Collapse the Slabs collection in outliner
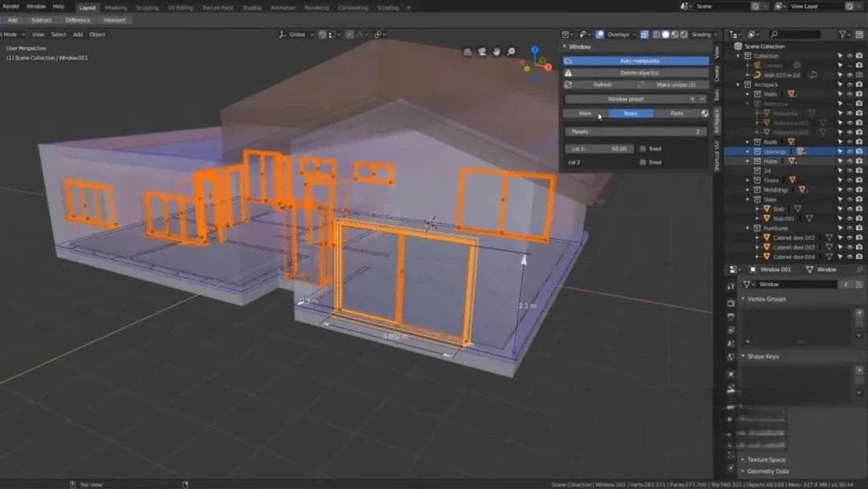Screen dimensions: 868x489 tap(747, 199)
